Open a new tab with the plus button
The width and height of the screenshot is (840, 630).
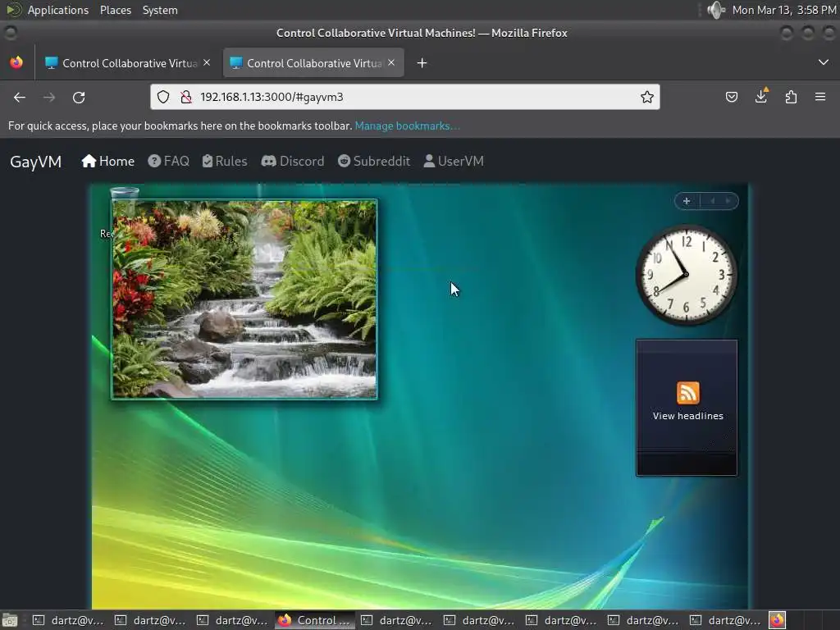coord(422,63)
